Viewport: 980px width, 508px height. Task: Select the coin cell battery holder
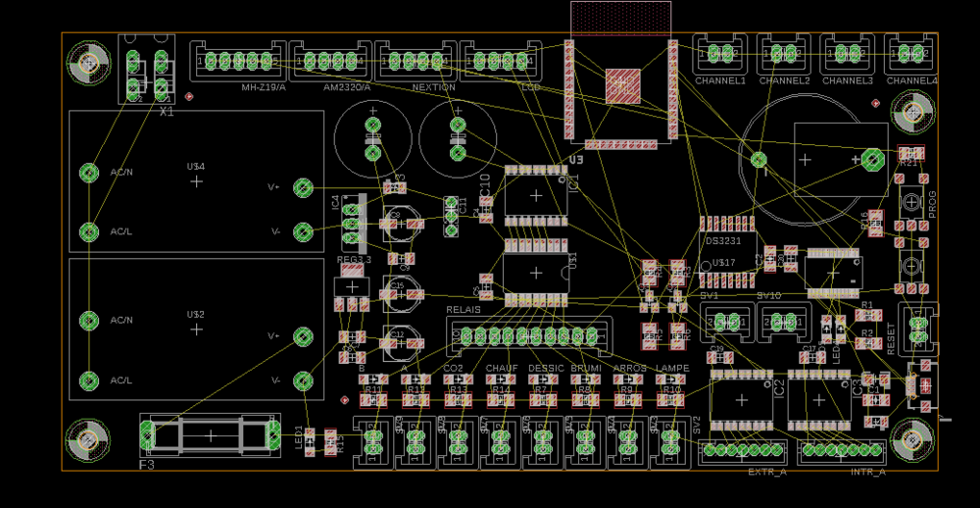pos(812,160)
